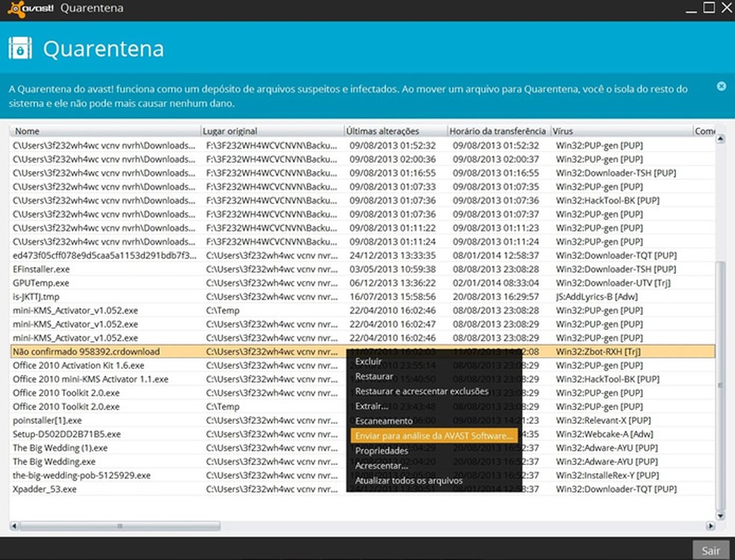Select Escaneamento in the context menu
Viewport: 735px width, 560px height.
tap(384, 421)
